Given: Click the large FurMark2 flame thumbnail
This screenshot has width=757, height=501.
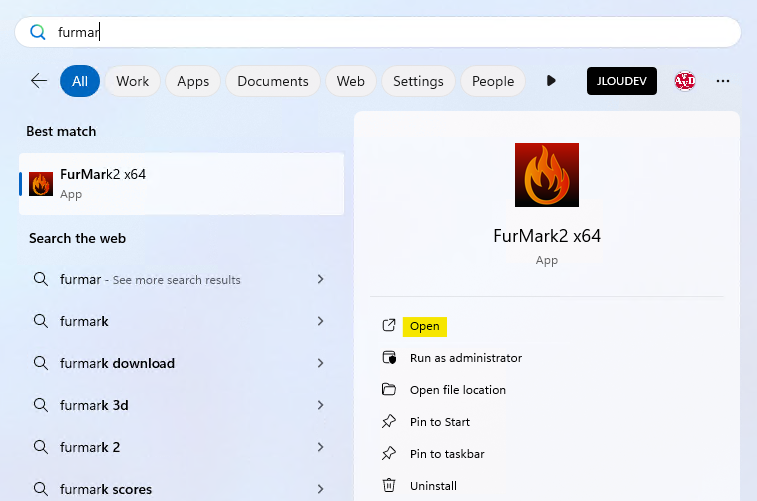Looking at the screenshot, I should click(x=547, y=175).
